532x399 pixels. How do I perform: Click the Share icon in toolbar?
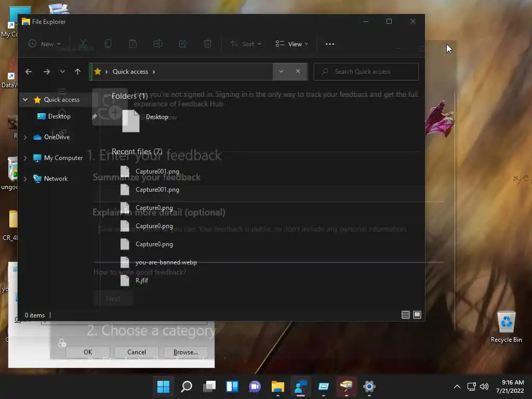(x=183, y=44)
